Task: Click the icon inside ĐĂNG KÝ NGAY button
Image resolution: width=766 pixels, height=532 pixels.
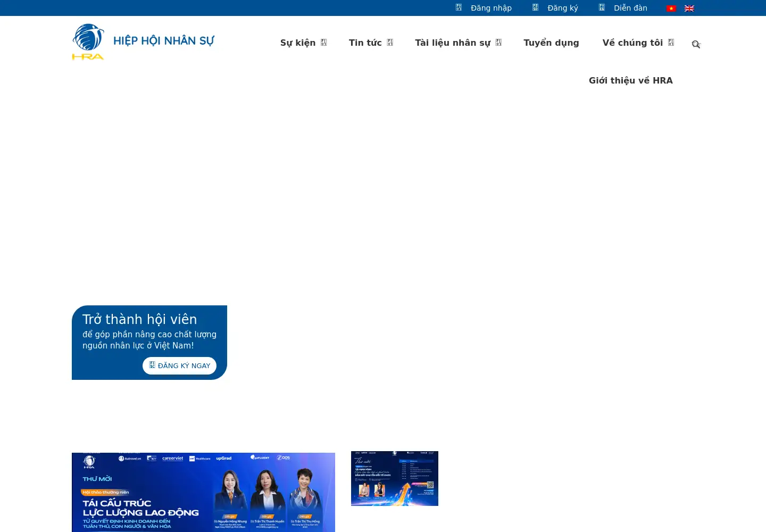Action: point(152,365)
